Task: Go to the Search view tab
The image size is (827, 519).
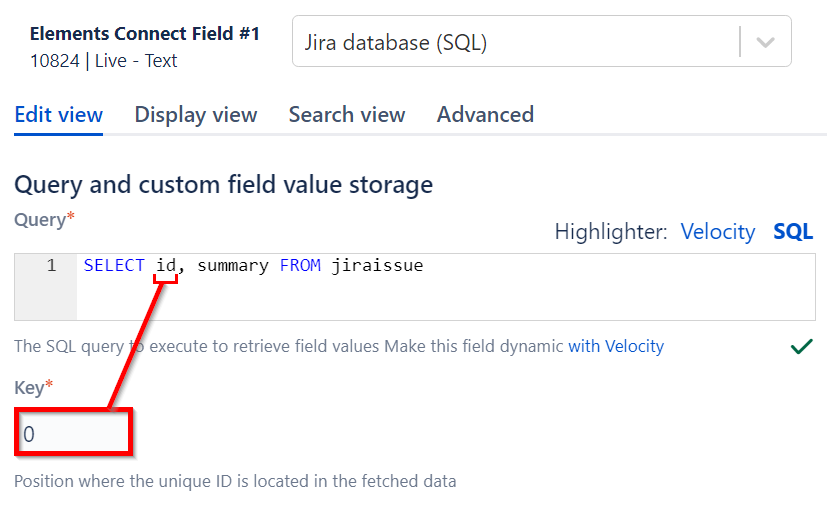Action: pos(347,114)
